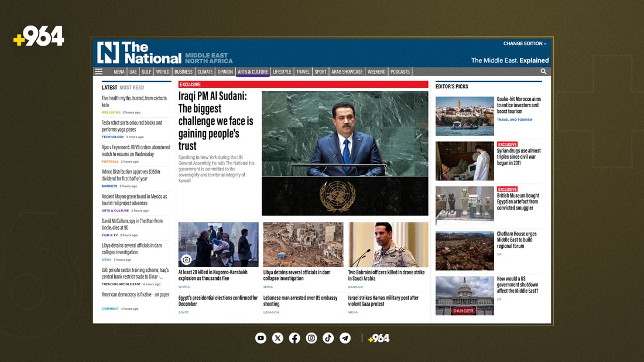Open the Arts & Culture menu item

(x=252, y=72)
